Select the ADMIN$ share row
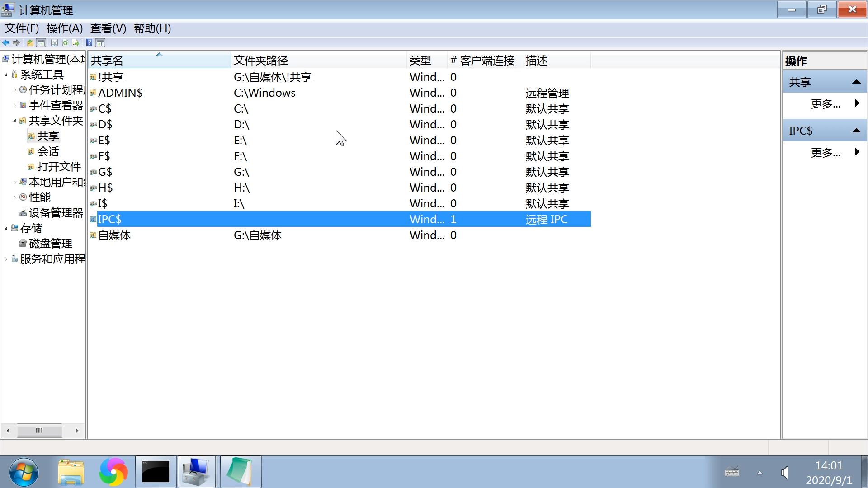The image size is (868, 488). click(120, 93)
